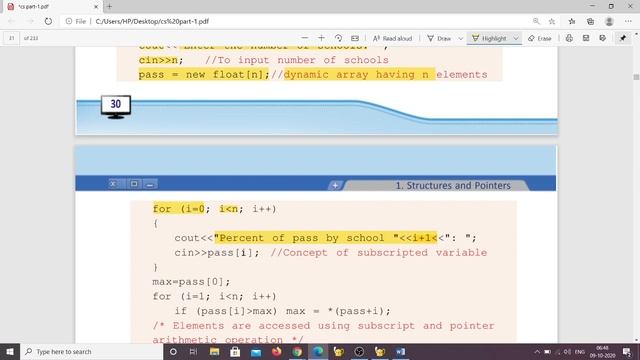Screen dimensions: 640x360
Task: Open Task View on the taskbar
Action: 193,351
